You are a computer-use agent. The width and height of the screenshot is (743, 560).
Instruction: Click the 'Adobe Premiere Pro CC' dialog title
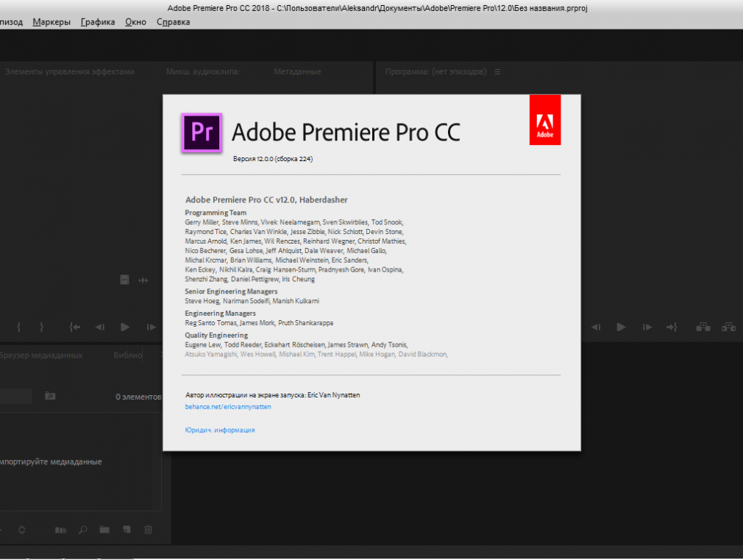pyautogui.click(x=346, y=132)
